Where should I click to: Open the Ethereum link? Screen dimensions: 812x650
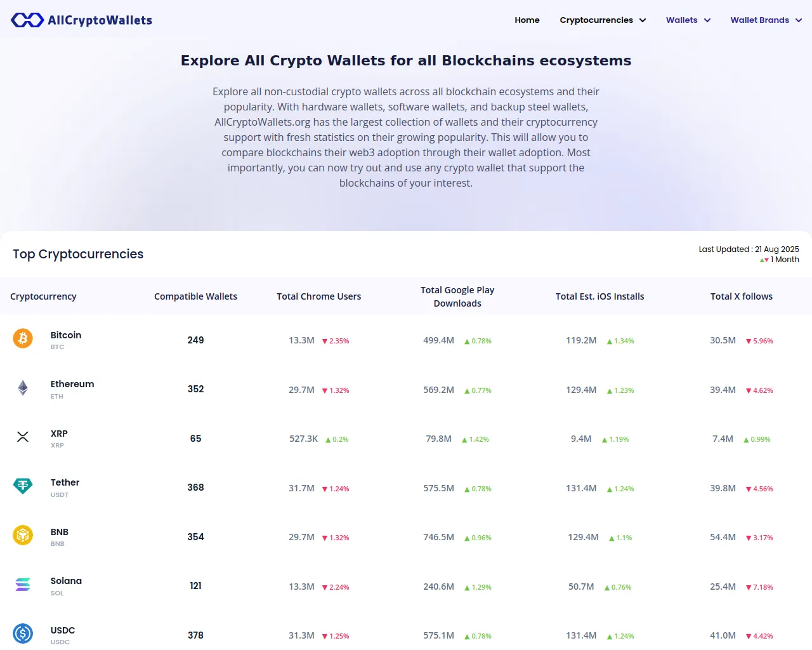72,384
